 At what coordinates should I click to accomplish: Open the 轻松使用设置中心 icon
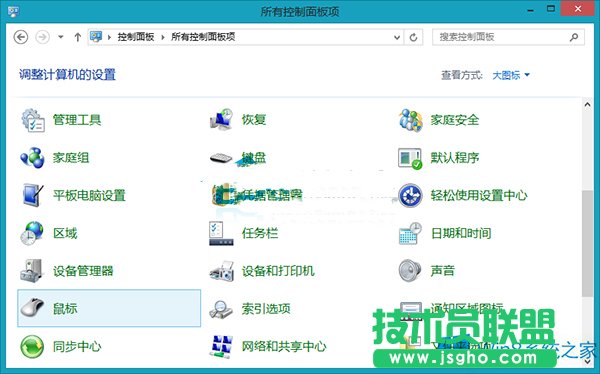pyautogui.click(x=410, y=196)
